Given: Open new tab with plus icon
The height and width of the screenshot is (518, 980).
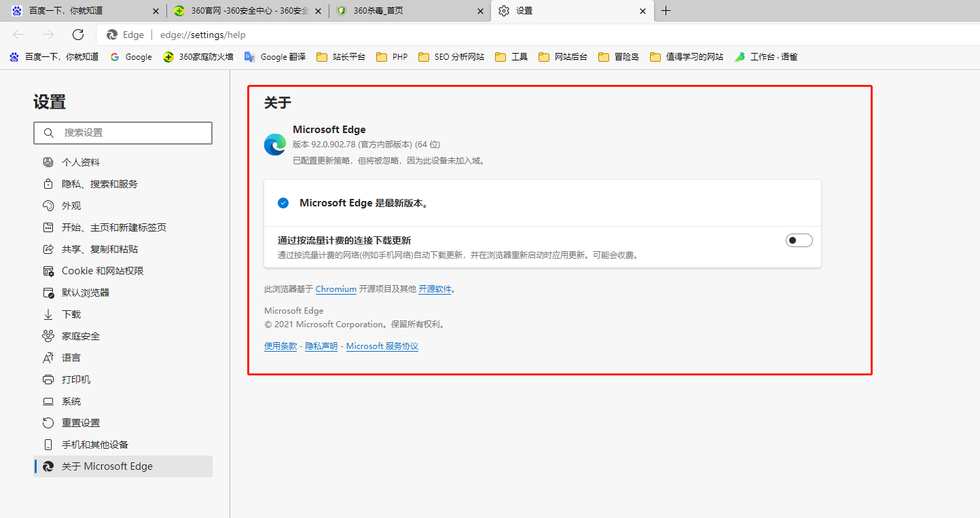Looking at the screenshot, I should (x=666, y=11).
